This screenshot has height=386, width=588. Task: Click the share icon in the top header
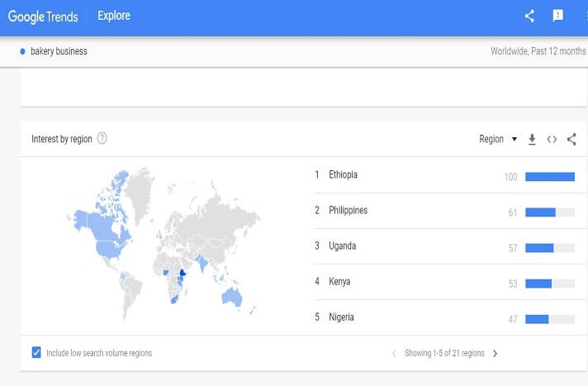(x=530, y=16)
